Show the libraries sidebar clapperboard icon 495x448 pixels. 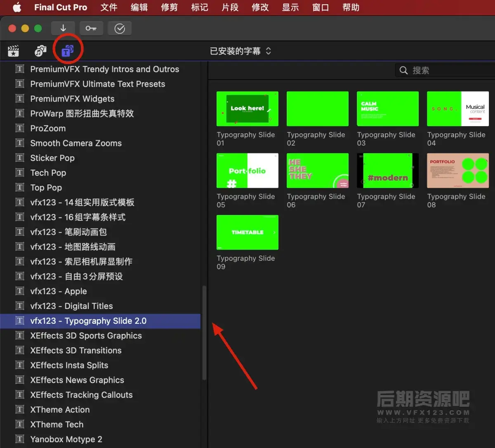[x=14, y=51]
